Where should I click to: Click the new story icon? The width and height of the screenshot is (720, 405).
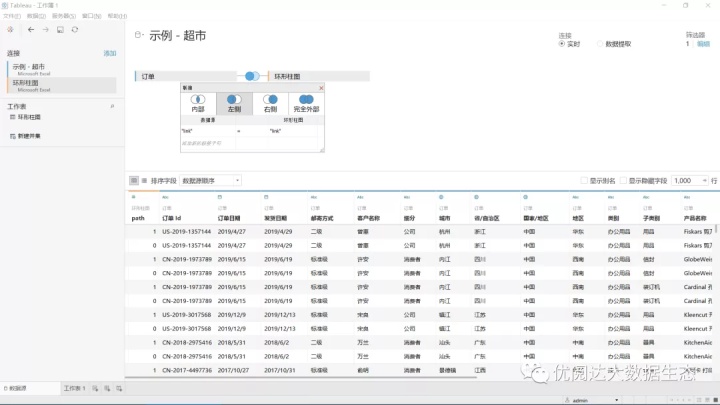click(x=119, y=388)
